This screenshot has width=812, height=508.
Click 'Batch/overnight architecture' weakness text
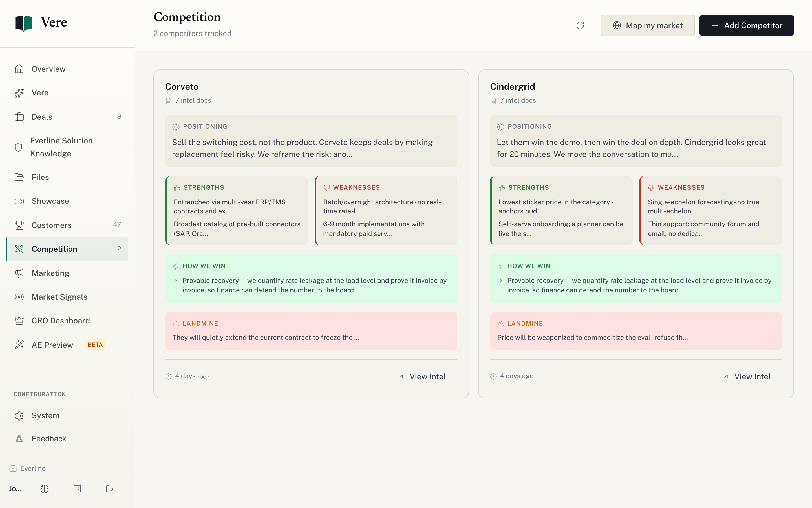coord(382,206)
